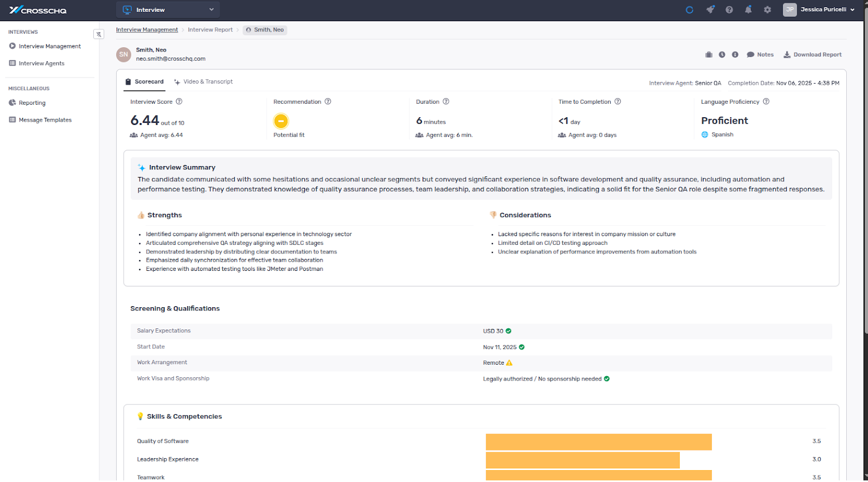This screenshot has height=482, width=868.
Task: Open the Notes panel
Action: (x=760, y=55)
